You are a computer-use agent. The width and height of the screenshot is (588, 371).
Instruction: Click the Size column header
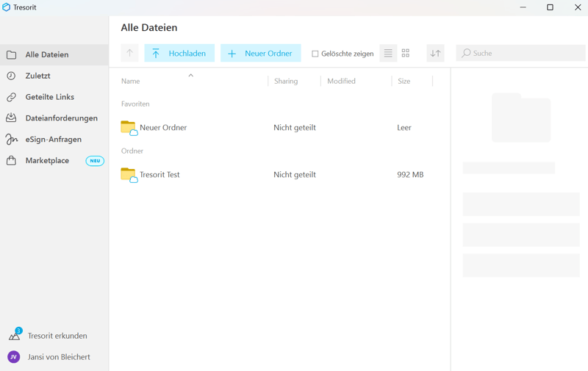[404, 81]
